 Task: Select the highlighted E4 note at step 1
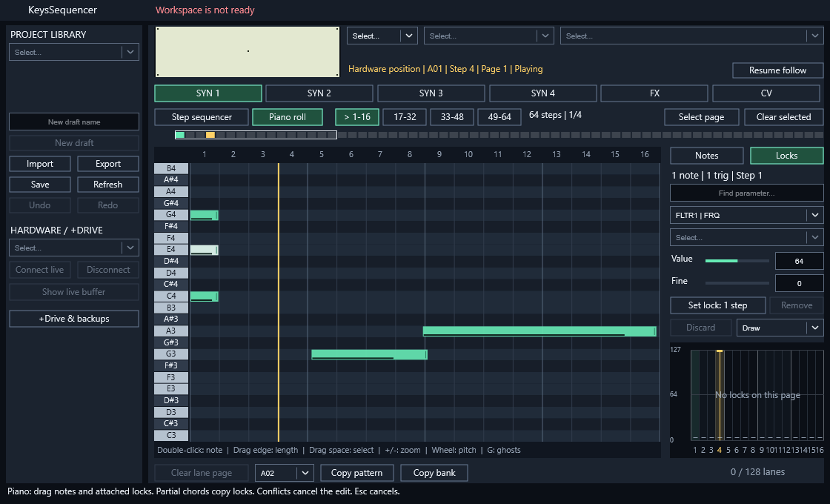(205, 250)
